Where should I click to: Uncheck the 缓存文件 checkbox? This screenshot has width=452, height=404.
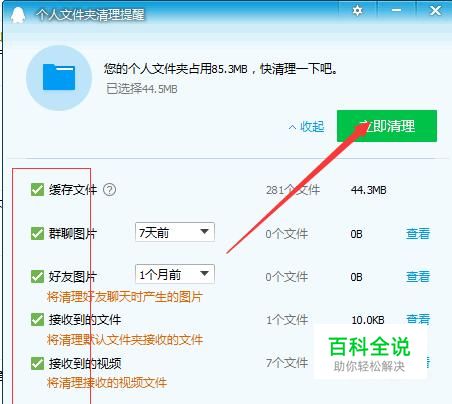[37, 190]
